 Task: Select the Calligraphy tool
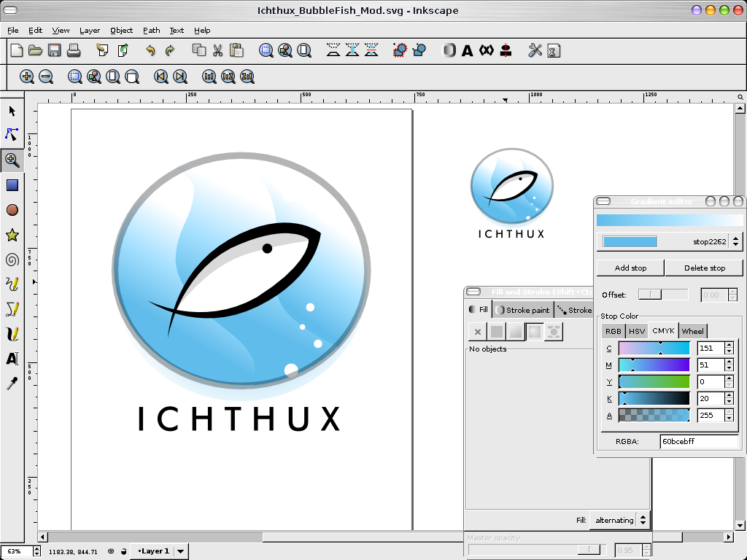tap(12, 334)
